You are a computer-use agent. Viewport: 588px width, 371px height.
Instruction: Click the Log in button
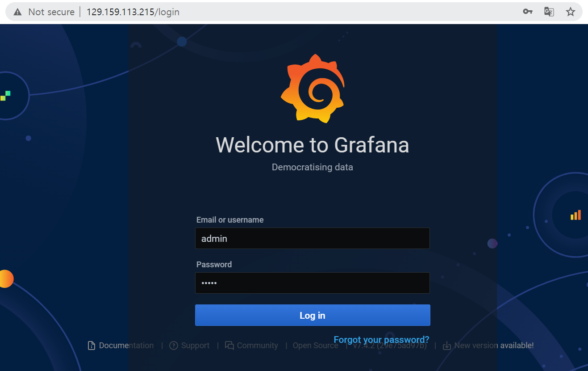pyautogui.click(x=313, y=315)
